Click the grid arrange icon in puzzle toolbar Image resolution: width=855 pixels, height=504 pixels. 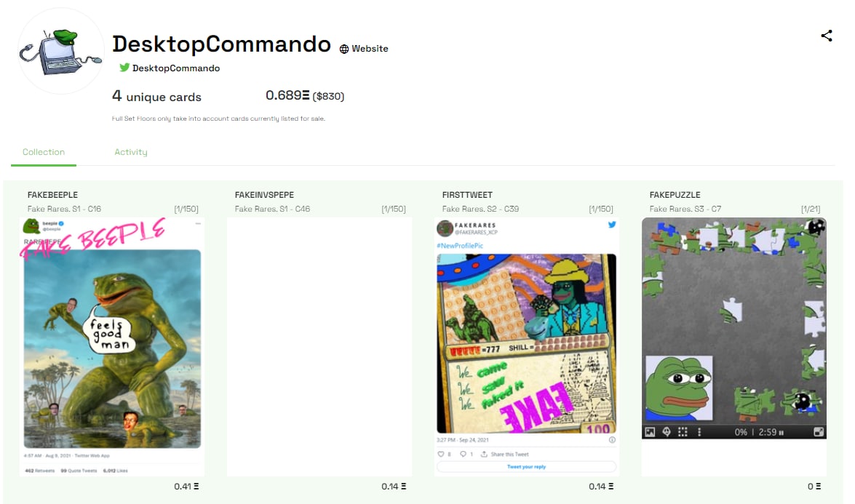[683, 432]
